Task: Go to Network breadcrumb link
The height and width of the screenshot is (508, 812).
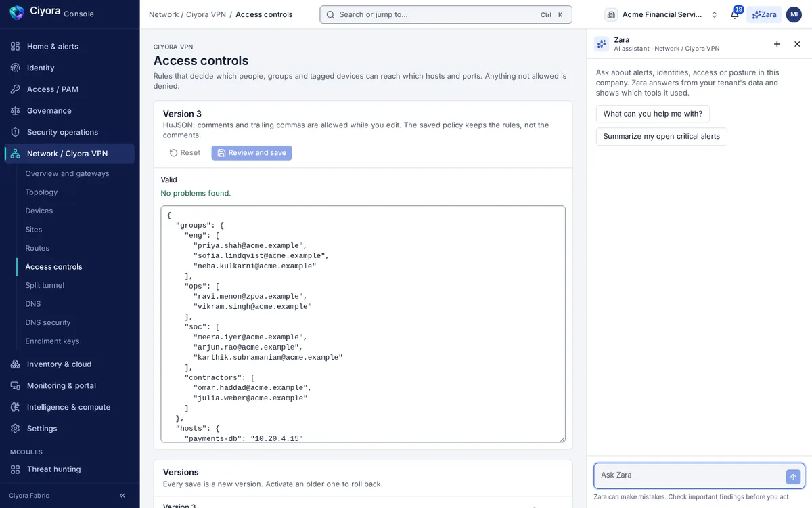Action: point(164,14)
